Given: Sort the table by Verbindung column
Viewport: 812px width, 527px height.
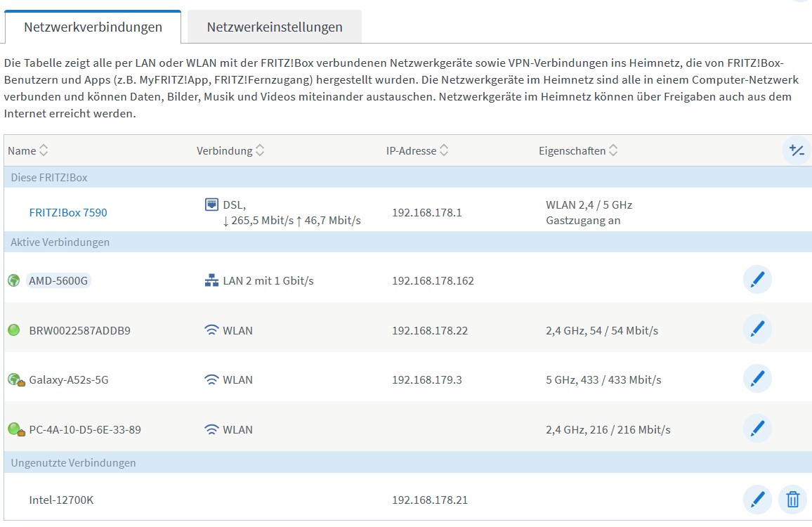Looking at the screenshot, I should (x=230, y=151).
